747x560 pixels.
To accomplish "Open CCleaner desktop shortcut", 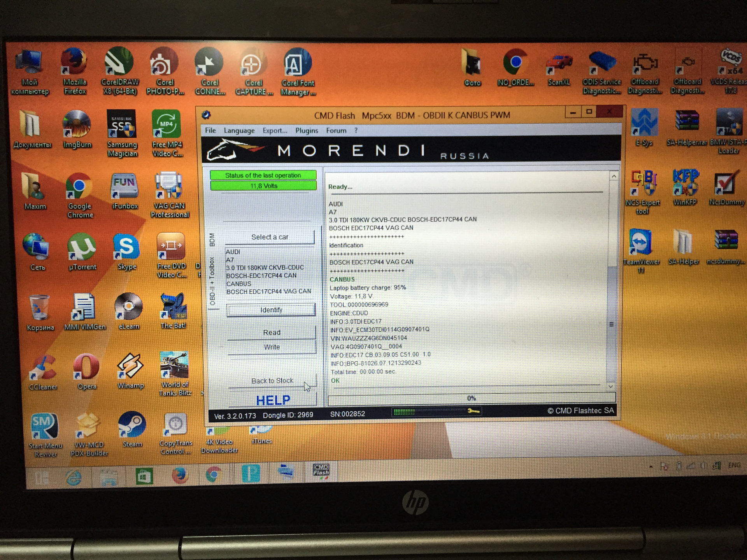I will click(x=43, y=373).
